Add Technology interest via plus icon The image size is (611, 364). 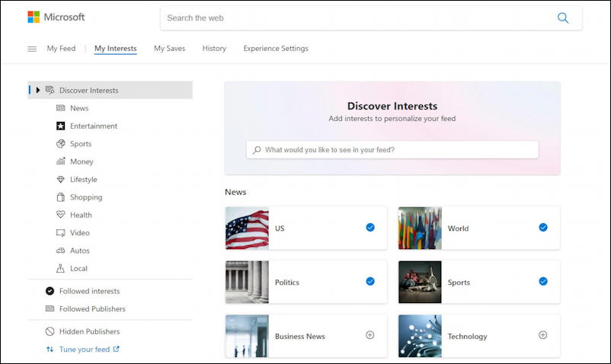pyautogui.click(x=542, y=335)
